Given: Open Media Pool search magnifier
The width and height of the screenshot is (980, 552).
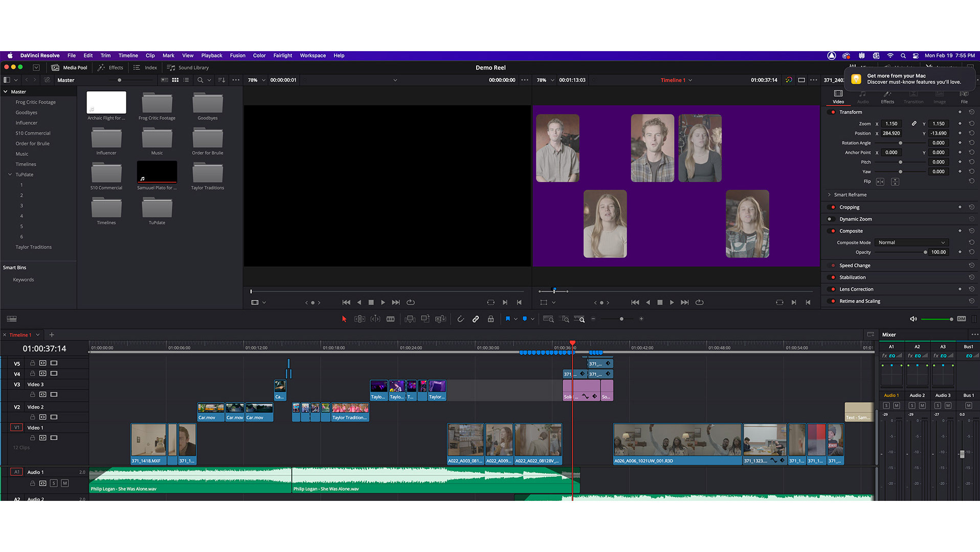Looking at the screenshot, I should pos(201,80).
